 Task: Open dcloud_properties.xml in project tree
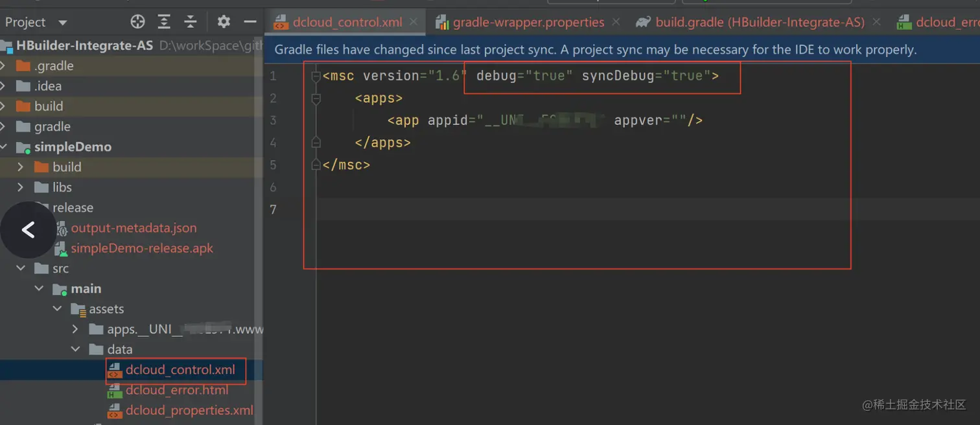coord(189,411)
